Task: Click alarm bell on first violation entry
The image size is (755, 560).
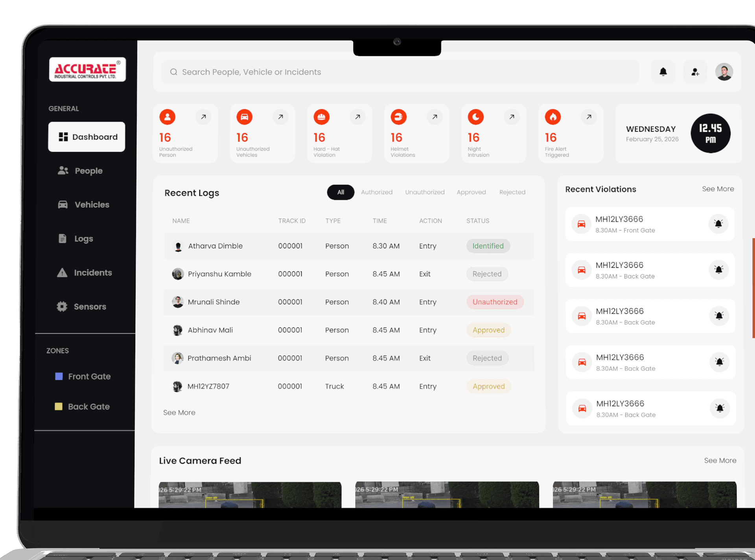Action: point(718,224)
